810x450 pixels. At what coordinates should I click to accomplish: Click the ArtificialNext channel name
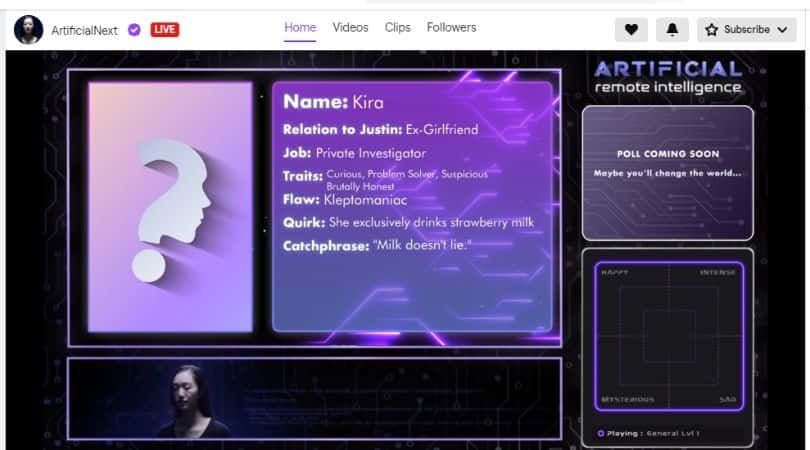point(86,30)
